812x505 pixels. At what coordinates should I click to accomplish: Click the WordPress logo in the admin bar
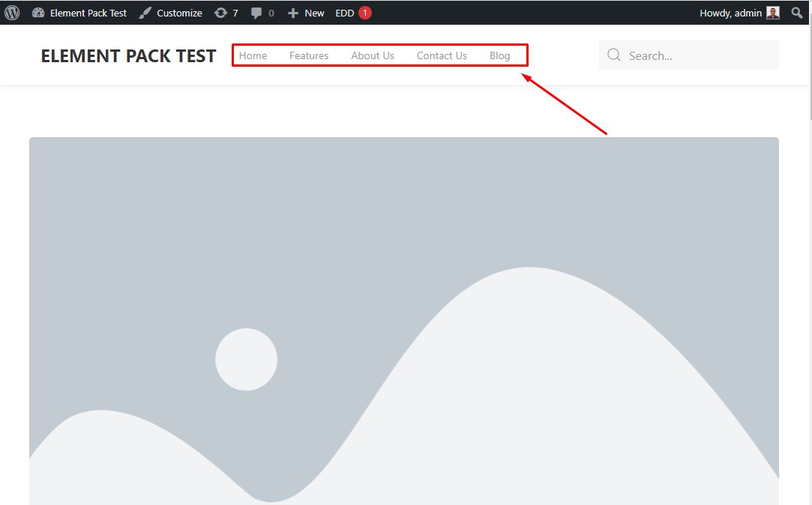point(11,13)
